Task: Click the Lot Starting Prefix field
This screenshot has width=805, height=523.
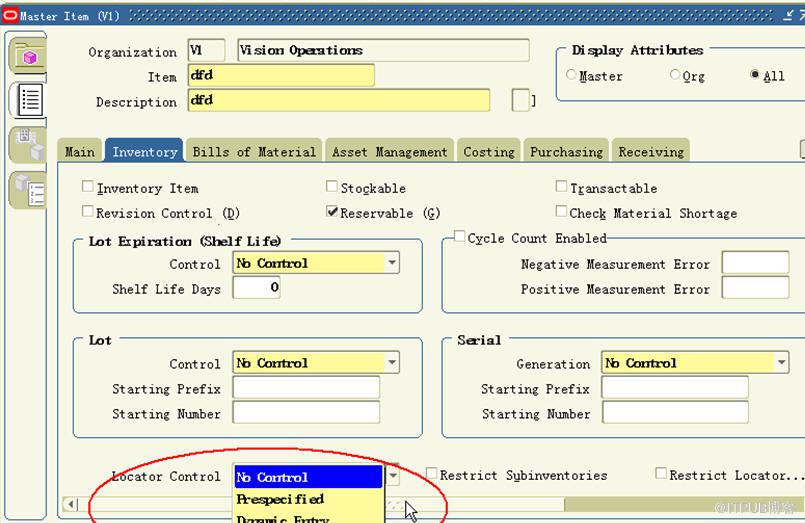Action: tap(306, 387)
